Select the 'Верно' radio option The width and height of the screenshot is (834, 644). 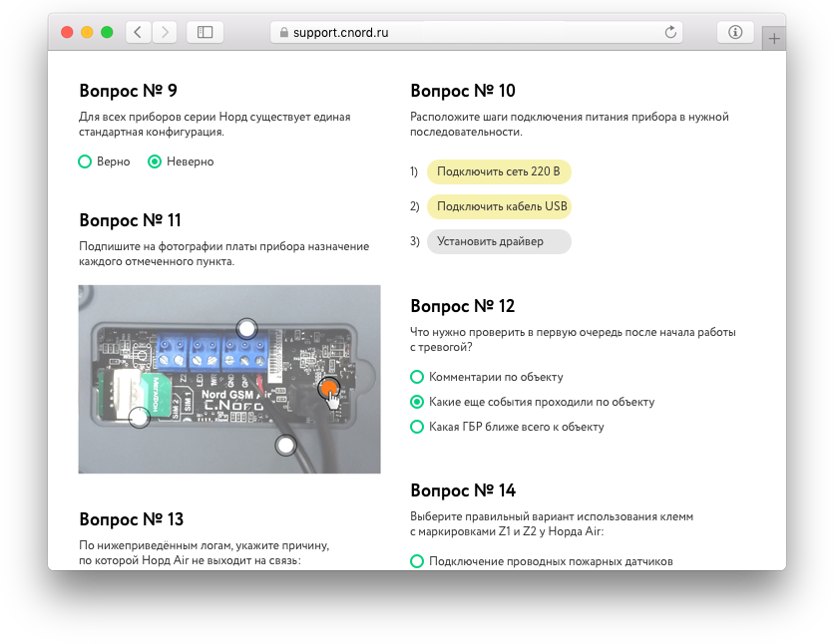pyautogui.click(x=104, y=161)
